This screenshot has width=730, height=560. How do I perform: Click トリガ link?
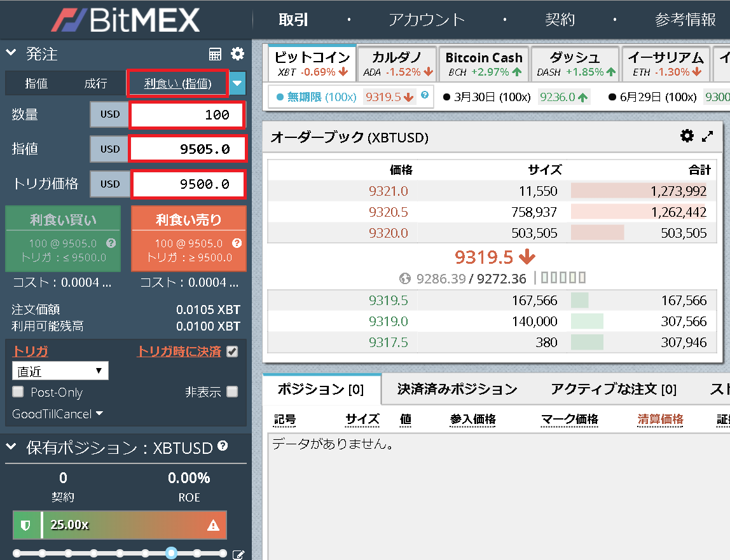coord(31,351)
